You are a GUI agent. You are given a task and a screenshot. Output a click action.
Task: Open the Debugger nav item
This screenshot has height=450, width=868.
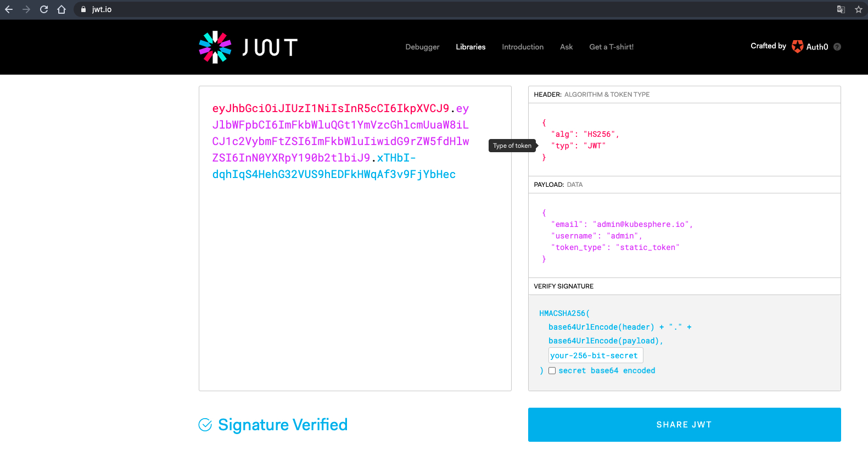[422, 47]
